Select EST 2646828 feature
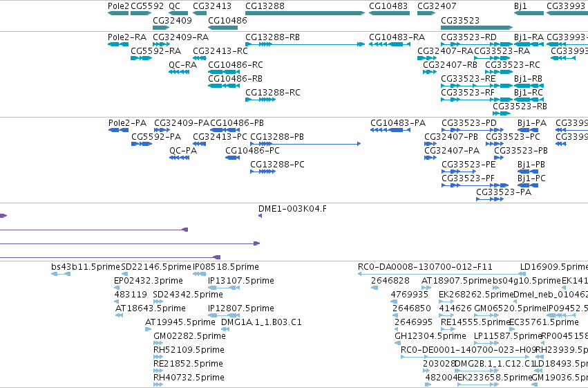Screen dimensions: 588x388 click(x=374, y=288)
